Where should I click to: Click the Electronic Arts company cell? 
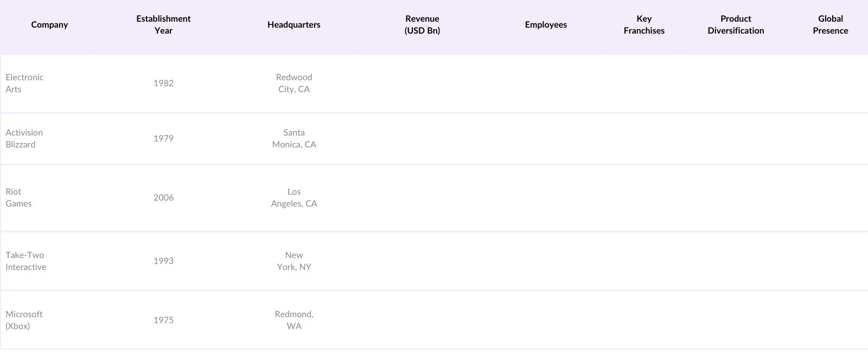(24, 83)
